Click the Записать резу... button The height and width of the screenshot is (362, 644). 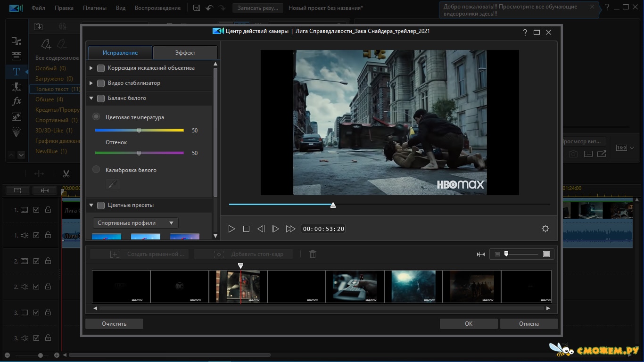point(258,8)
